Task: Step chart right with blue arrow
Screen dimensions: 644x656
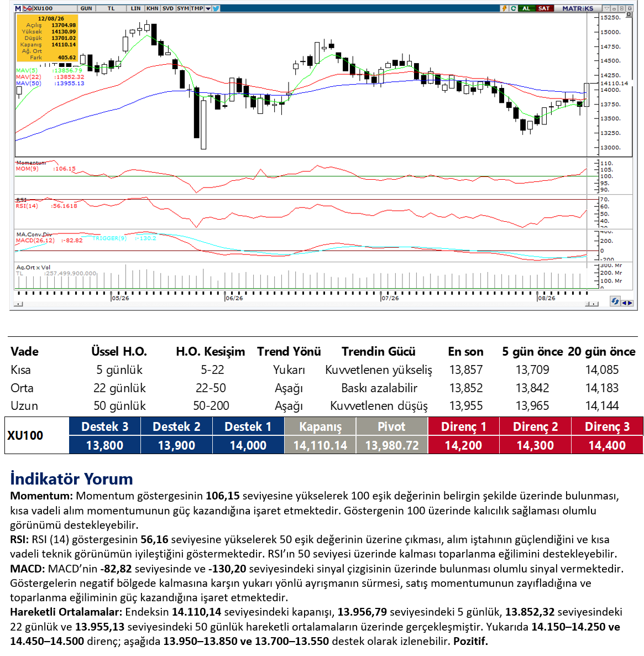Action: point(630,303)
